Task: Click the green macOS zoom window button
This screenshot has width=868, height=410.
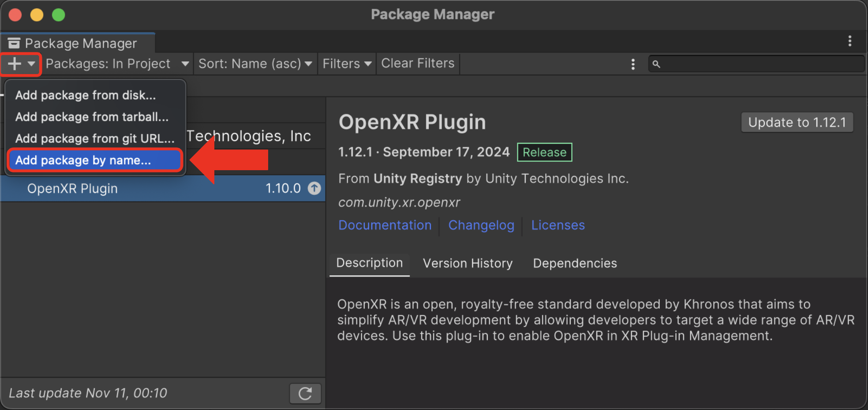Action: tap(58, 15)
